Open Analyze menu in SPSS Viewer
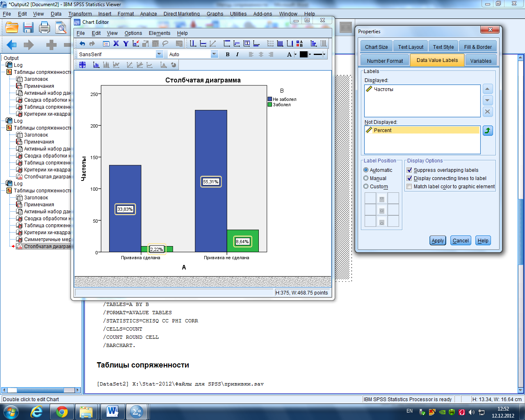525x420 pixels. 148,14
